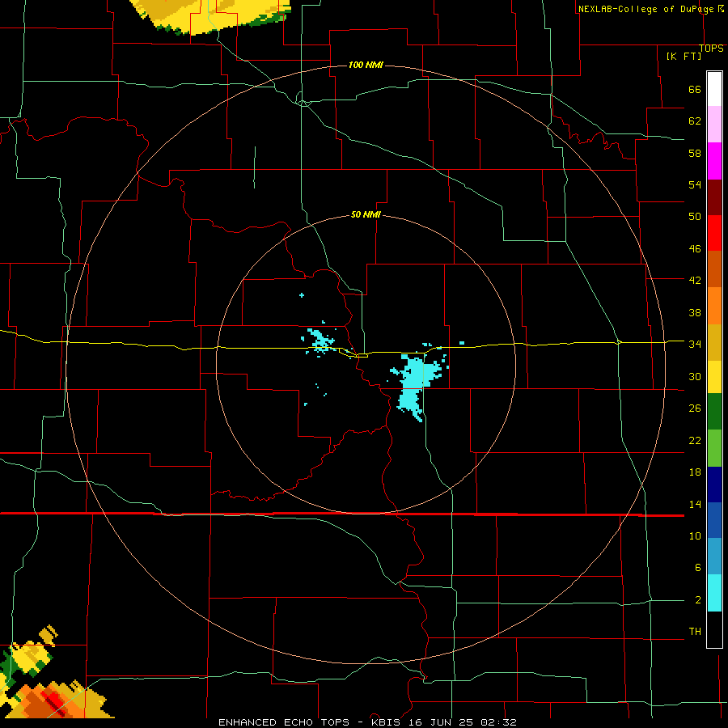This screenshot has height=728, width=728.
Task: Click the legend value "62"
Action: tap(695, 121)
